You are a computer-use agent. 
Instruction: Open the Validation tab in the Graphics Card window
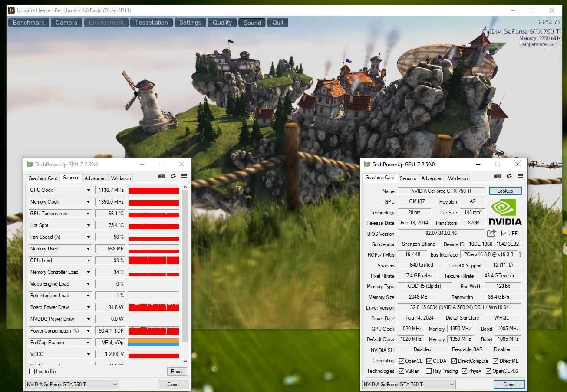pyautogui.click(x=458, y=178)
